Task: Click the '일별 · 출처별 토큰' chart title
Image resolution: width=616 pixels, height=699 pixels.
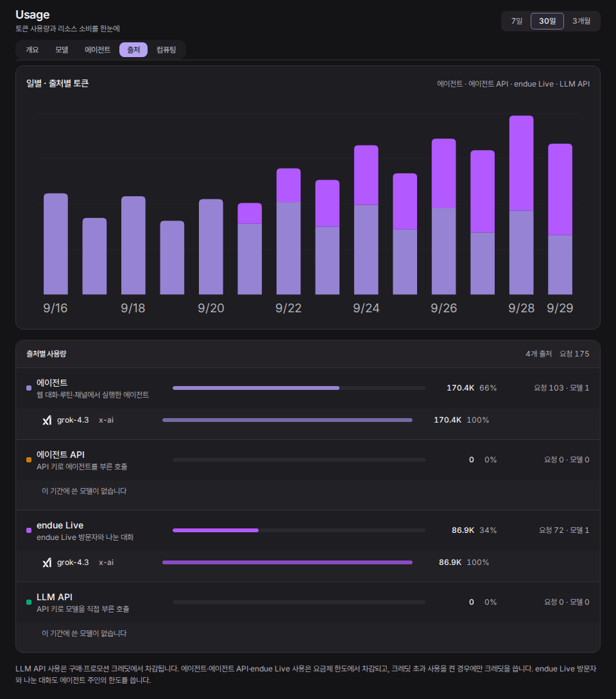Action: click(x=58, y=83)
